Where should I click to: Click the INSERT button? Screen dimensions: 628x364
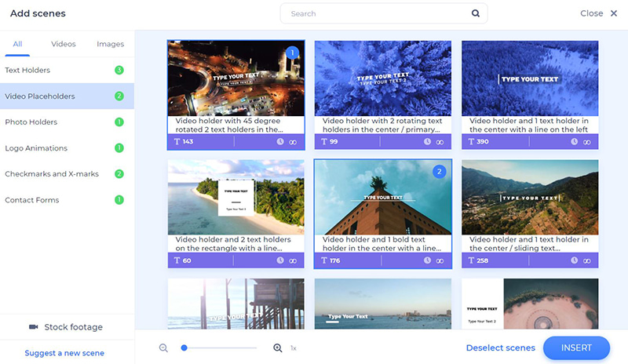click(x=576, y=348)
